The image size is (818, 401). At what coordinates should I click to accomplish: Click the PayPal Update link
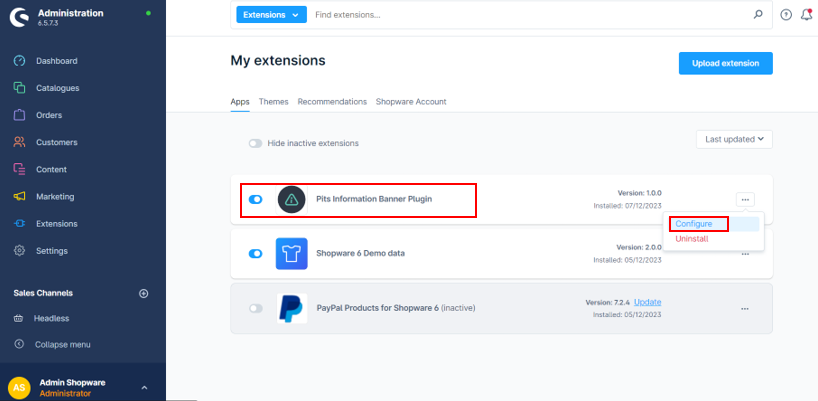tap(647, 302)
